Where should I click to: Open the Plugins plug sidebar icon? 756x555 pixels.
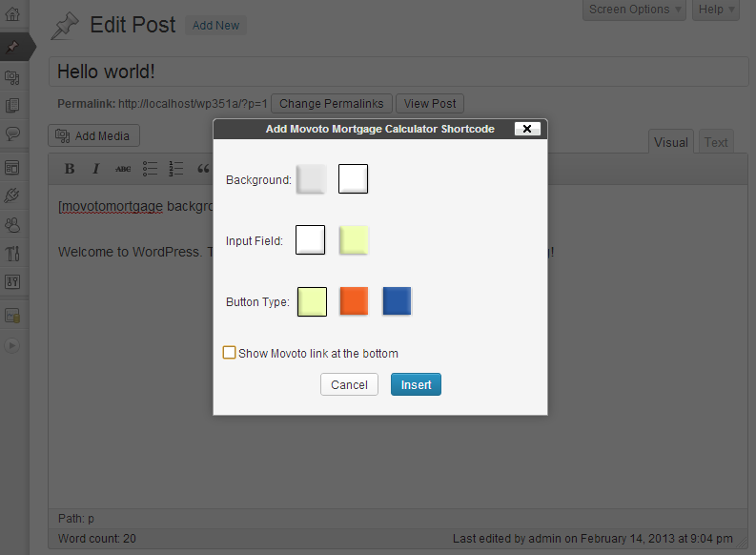tap(12, 195)
